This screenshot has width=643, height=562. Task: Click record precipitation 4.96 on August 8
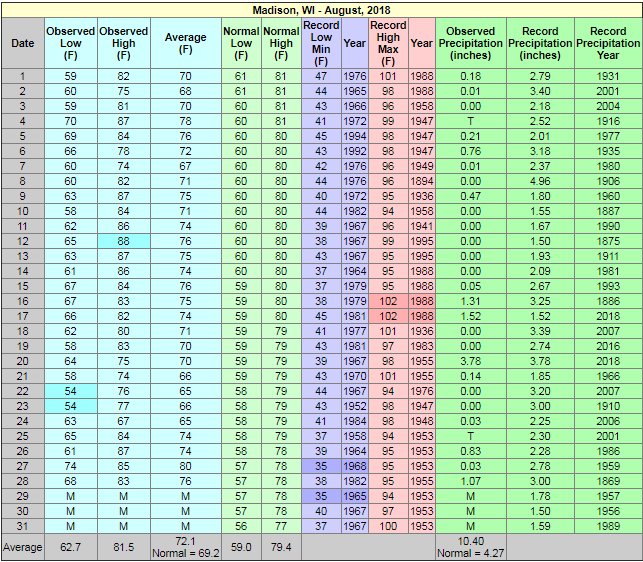pos(540,181)
